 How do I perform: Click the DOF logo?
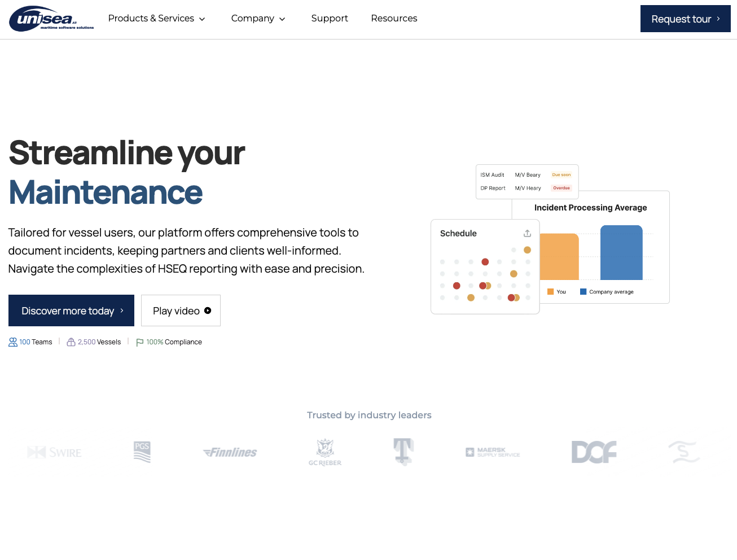click(x=594, y=452)
